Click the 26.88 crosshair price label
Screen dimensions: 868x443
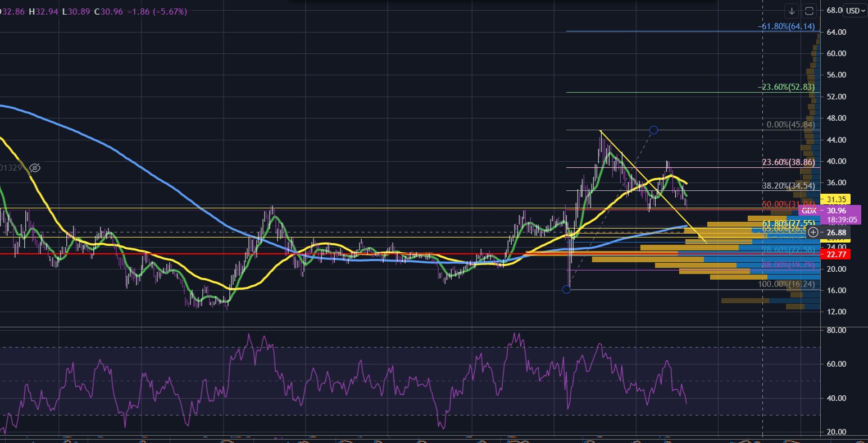[837, 232]
